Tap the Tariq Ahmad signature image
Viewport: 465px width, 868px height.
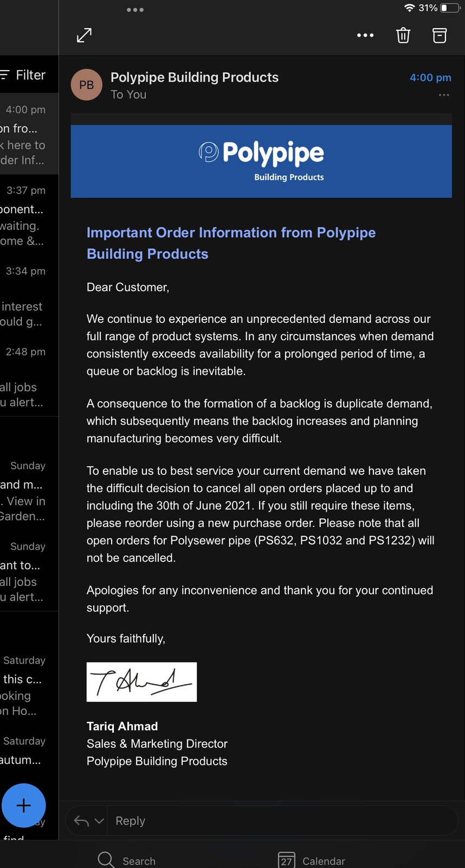click(141, 682)
